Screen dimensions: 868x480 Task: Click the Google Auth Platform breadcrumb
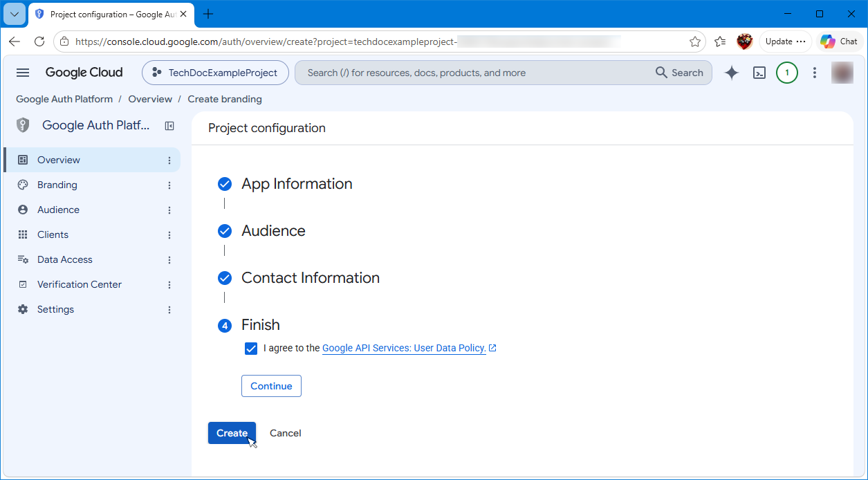pyautogui.click(x=64, y=99)
